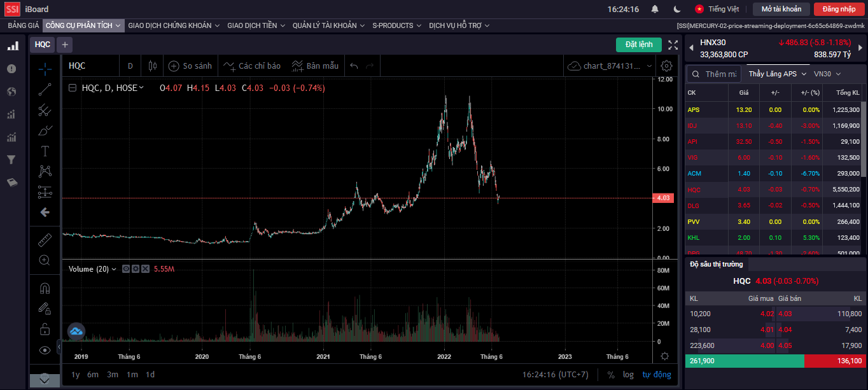The image size is (868, 390).
Task: Click the Đặt lệnh order button
Action: [639, 45]
